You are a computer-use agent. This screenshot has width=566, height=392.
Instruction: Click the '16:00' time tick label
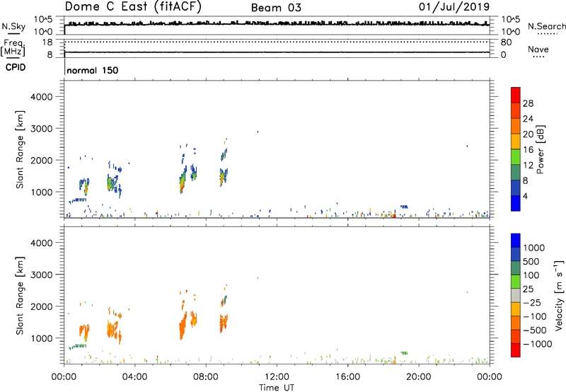(x=347, y=377)
